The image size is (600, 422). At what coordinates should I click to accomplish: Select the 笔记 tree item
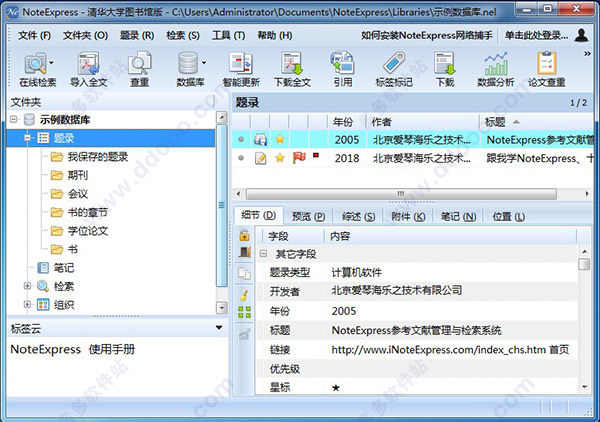pyautogui.click(x=55, y=268)
